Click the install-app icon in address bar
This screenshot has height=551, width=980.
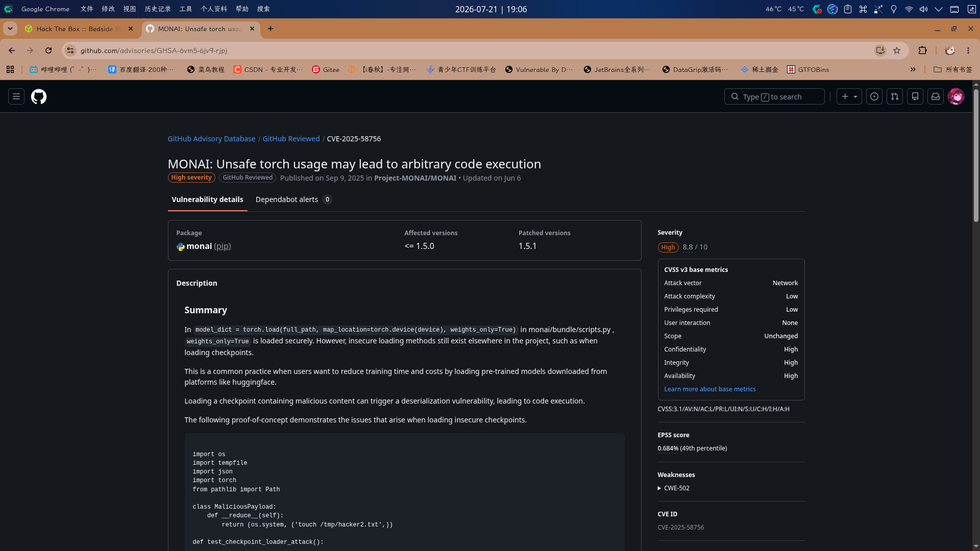(x=880, y=51)
